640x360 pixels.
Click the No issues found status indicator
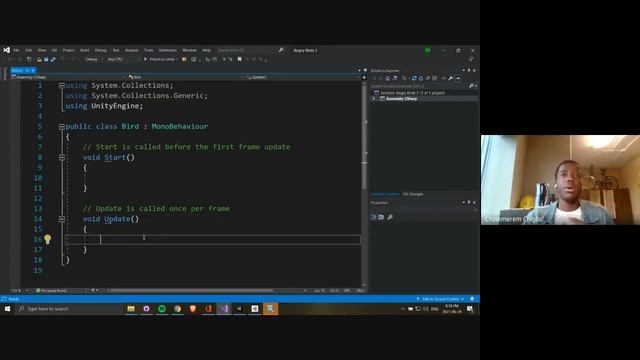[x=51, y=291]
